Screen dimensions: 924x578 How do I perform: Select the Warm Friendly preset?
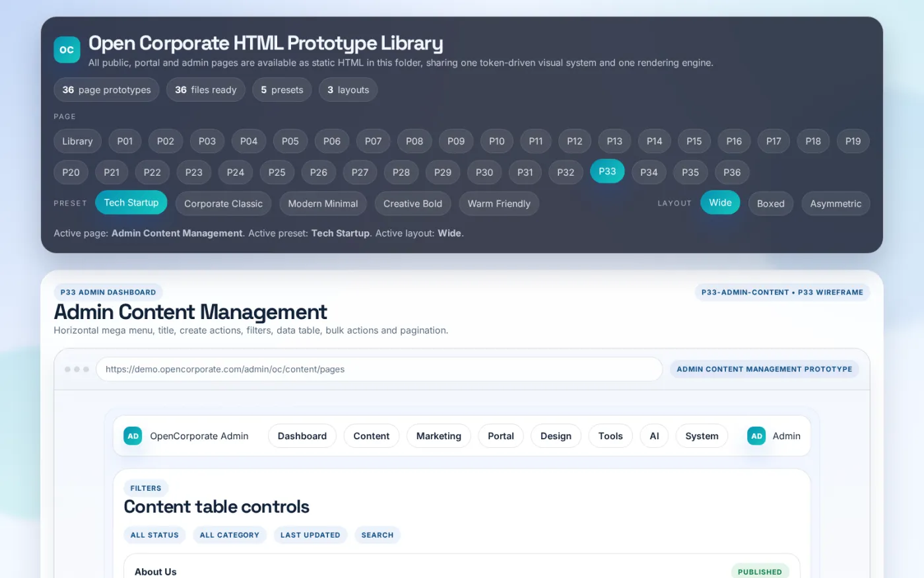point(499,203)
